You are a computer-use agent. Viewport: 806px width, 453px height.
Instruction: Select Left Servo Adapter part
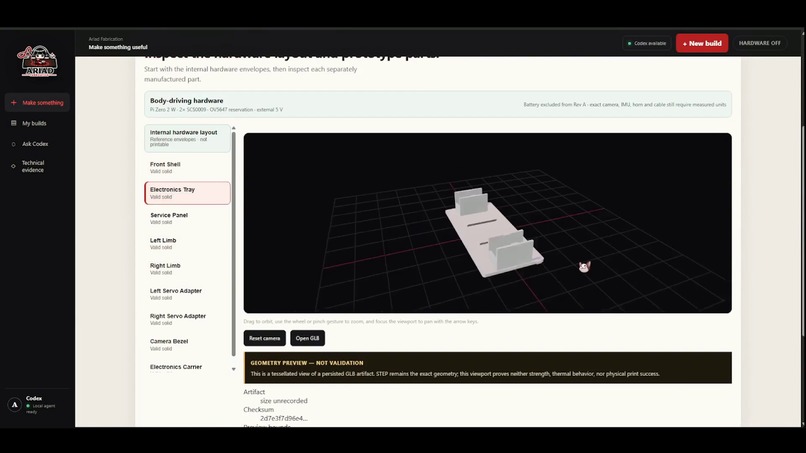[187, 294]
